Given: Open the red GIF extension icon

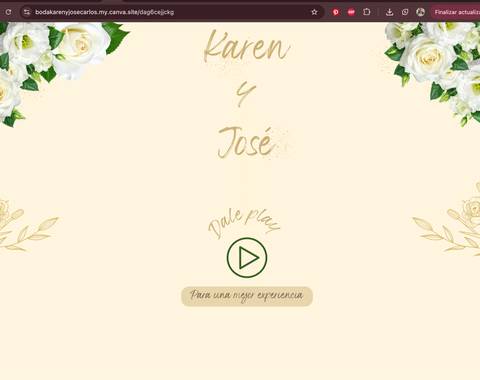Looking at the screenshot, I should (351, 12).
